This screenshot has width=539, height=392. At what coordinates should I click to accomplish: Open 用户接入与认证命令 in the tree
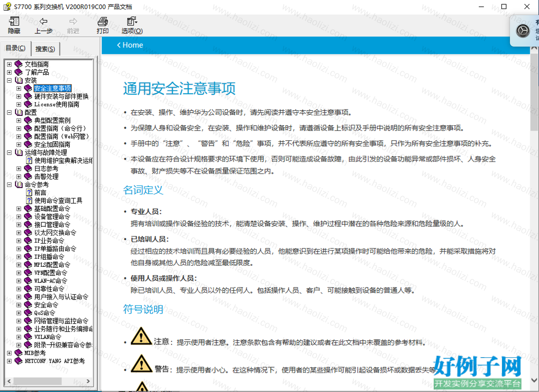[x=61, y=297]
